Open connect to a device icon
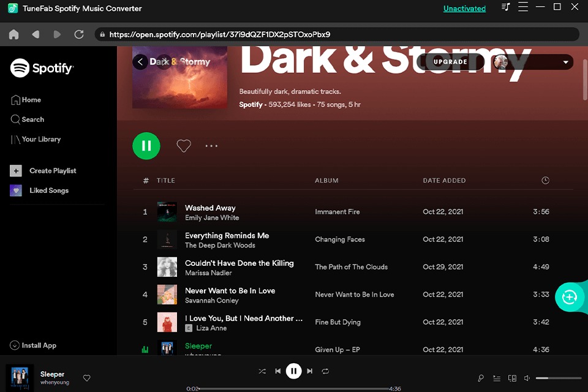This screenshot has width=588, height=392. (x=513, y=379)
